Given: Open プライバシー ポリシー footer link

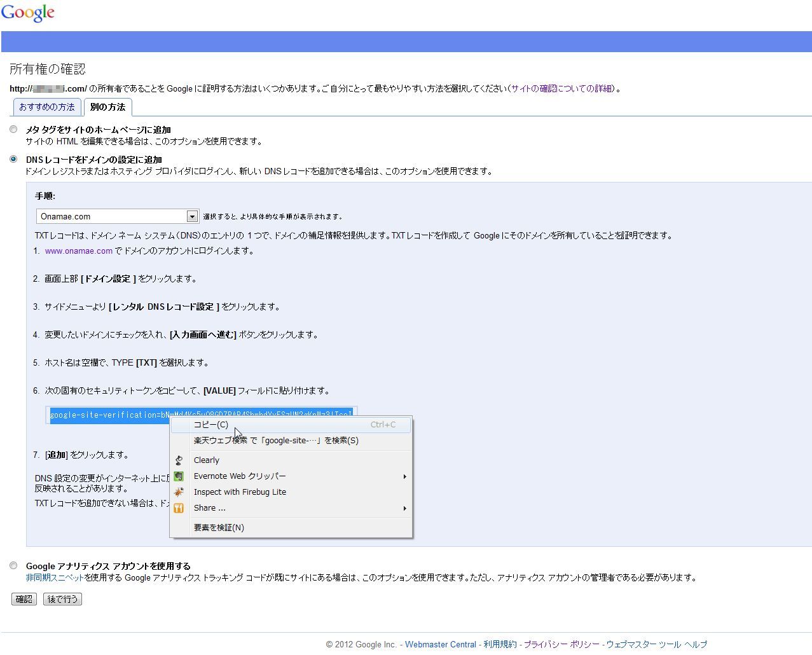Looking at the screenshot, I should 561,644.
